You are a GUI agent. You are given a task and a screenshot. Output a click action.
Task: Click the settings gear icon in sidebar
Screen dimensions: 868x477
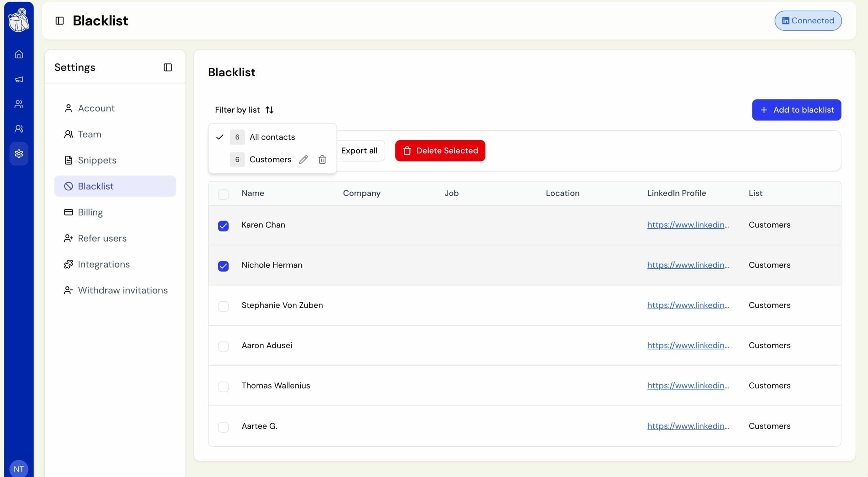pyautogui.click(x=19, y=154)
